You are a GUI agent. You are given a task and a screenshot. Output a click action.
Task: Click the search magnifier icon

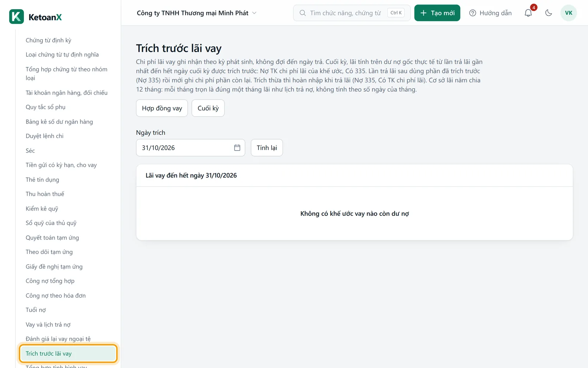pyautogui.click(x=302, y=13)
